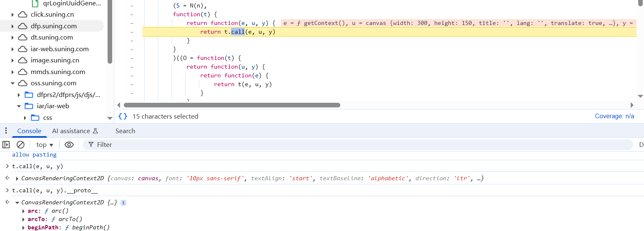Screen dimensions: 644x231
Task: Click the qrLoginUuidGene file icon
Action: coord(35,3)
